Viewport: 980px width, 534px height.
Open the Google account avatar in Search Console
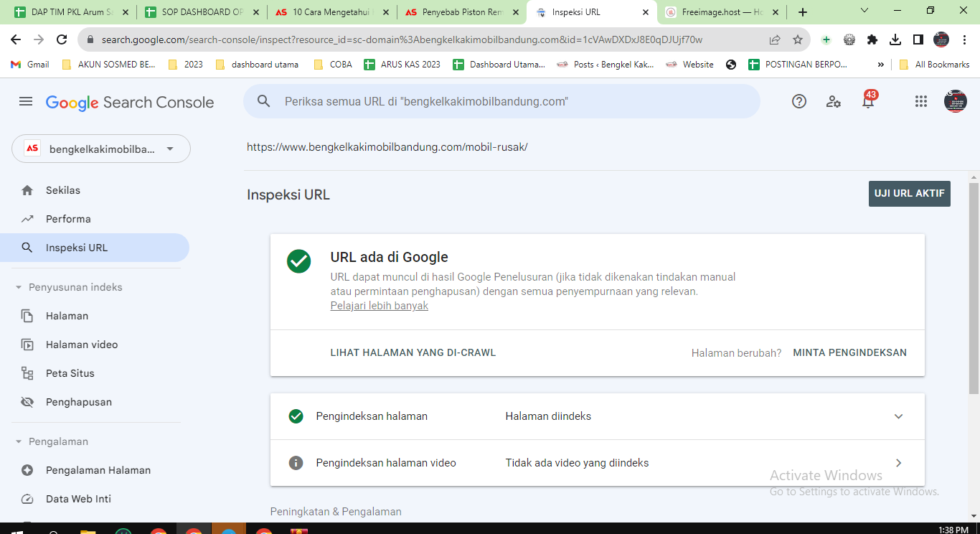pyautogui.click(x=955, y=101)
